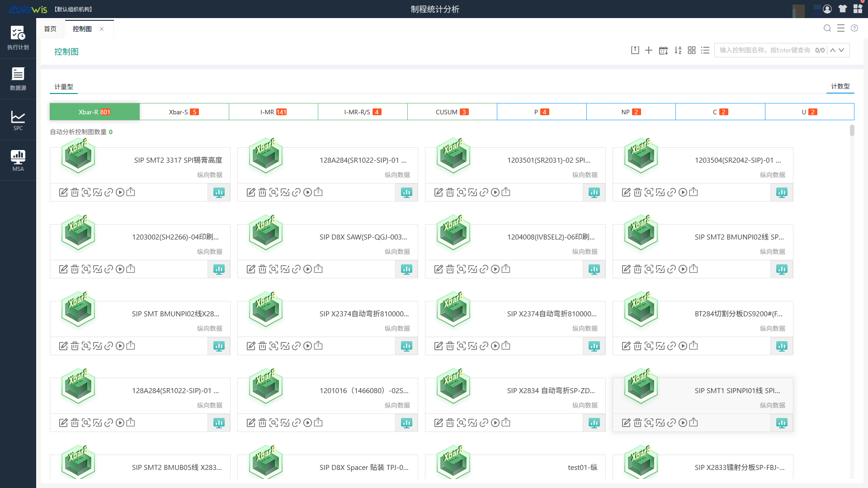This screenshot has height=488, width=868.
Task: Open the user account icon in title bar
Action: tap(827, 9)
